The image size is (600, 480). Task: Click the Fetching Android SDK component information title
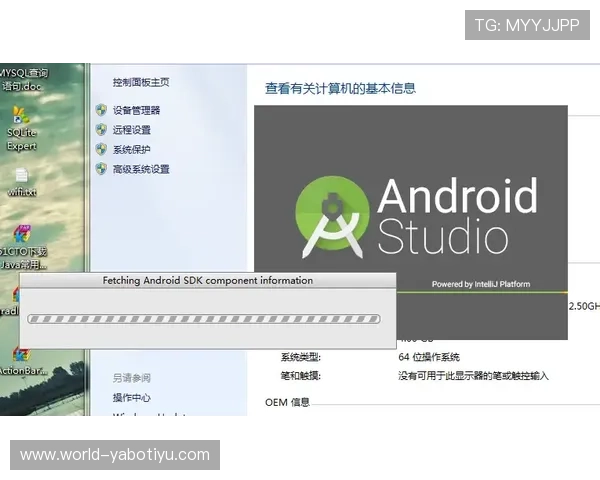[208, 281]
